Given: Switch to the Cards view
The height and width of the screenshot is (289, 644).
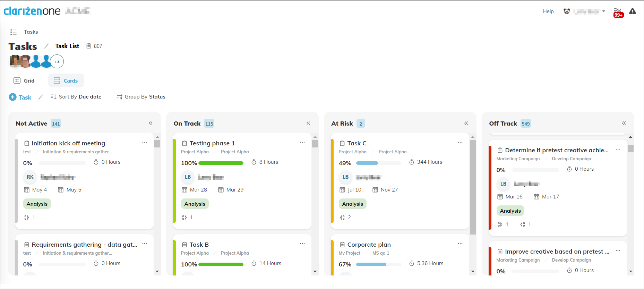Looking at the screenshot, I should click(x=66, y=80).
